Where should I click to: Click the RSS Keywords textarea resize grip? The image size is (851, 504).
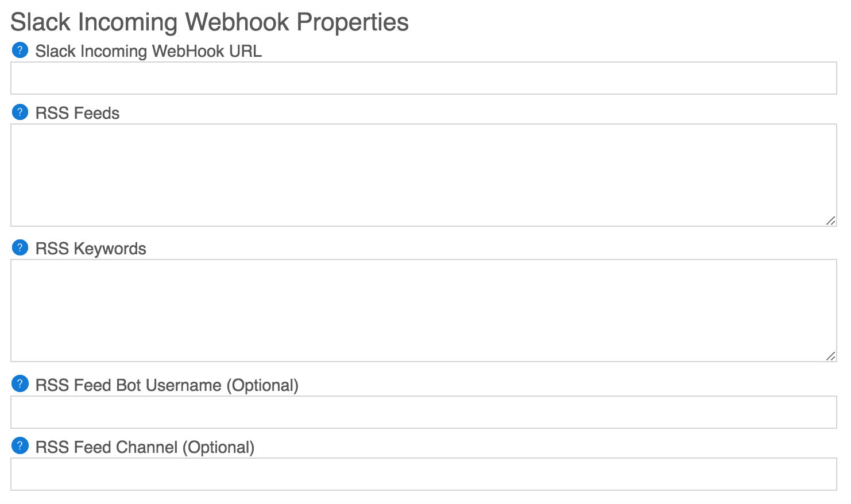(x=831, y=356)
